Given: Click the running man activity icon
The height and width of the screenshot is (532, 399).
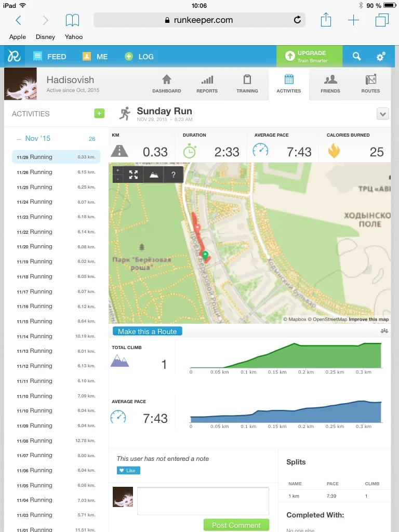Looking at the screenshot, I should click(125, 114).
